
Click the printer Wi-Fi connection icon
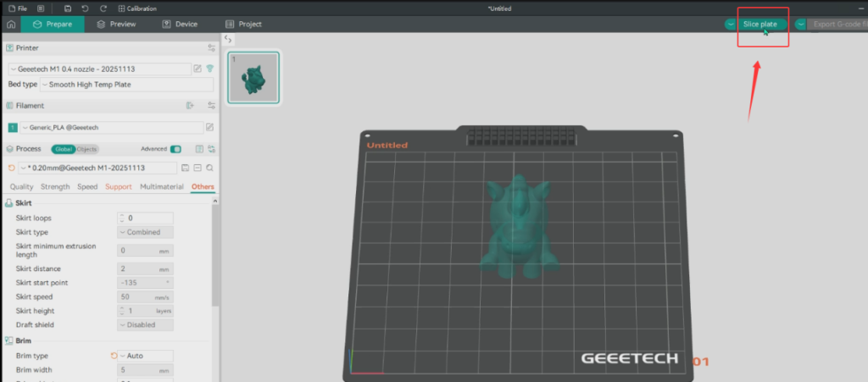tap(210, 69)
